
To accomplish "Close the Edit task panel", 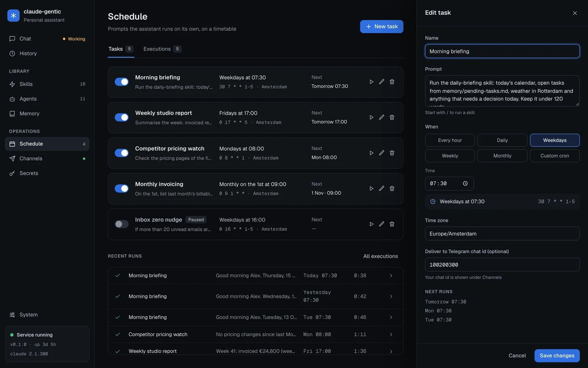I will click(x=575, y=13).
